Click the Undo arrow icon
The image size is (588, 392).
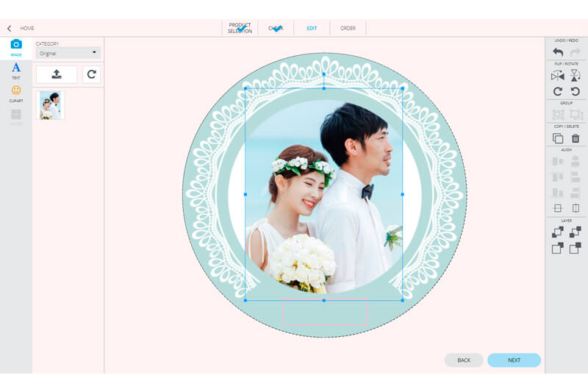(x=558, y=52)
